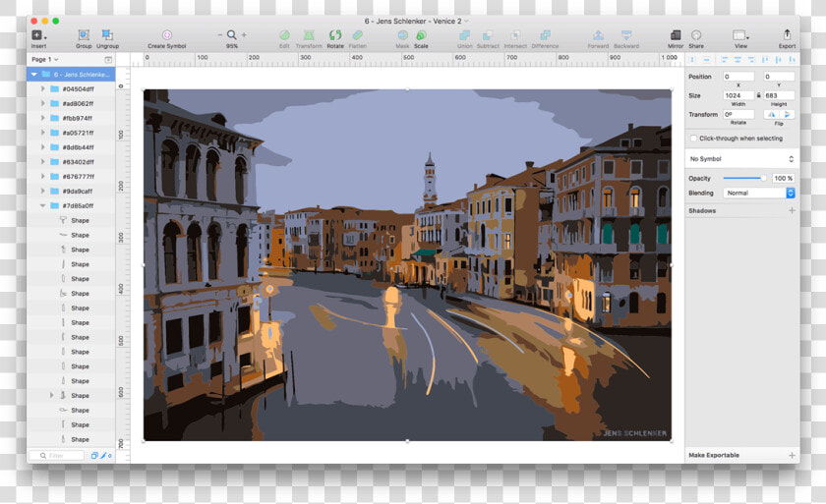Image resolution: width=826 pixels, height=504 pixels.
Task: Toggle the lock between Width and Height
Action: [x=759, y=95]
